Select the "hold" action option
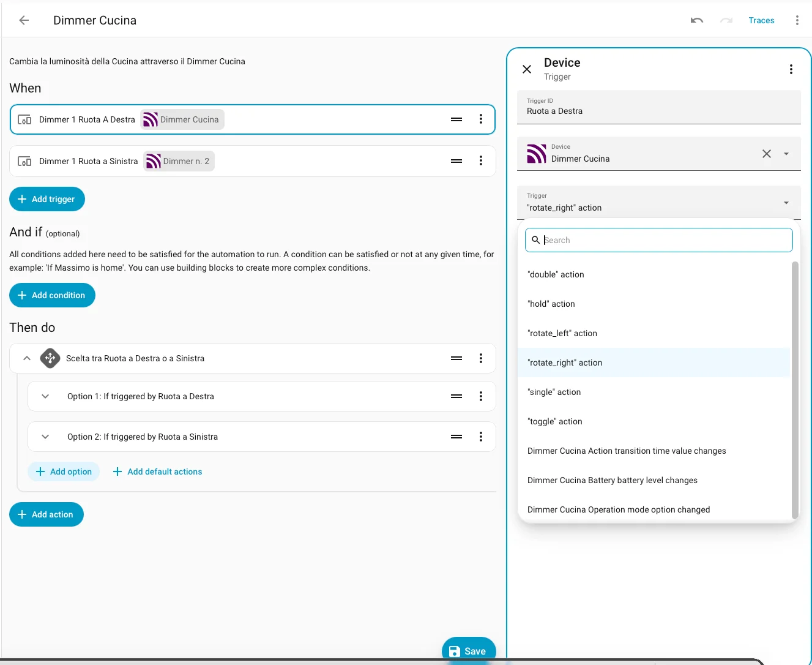 [654, 304]
